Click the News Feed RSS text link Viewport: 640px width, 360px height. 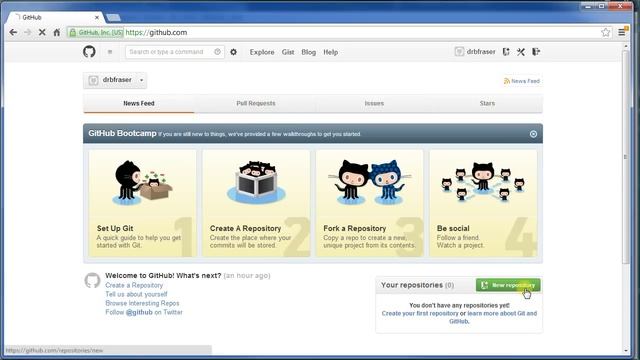[525, 81]
